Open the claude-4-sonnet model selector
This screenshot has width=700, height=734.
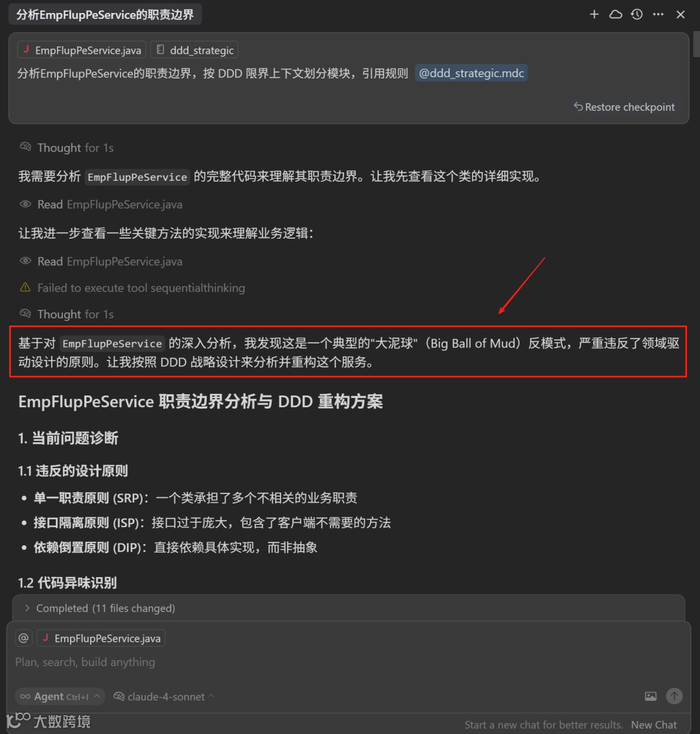(x=164, y=696)
